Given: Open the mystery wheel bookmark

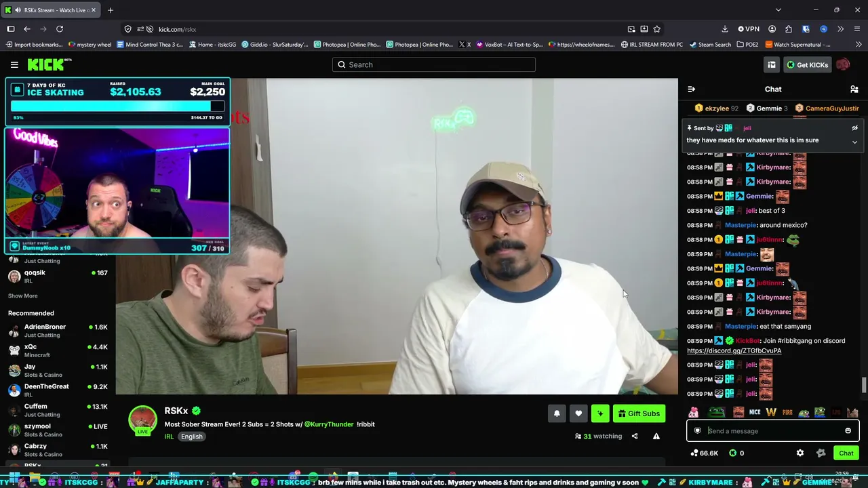Looking at the screenshot, I should click(90, 45).
